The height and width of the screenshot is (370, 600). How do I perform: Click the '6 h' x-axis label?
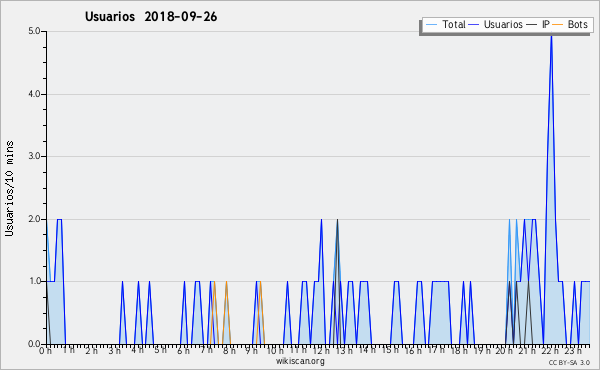(183, 351)
